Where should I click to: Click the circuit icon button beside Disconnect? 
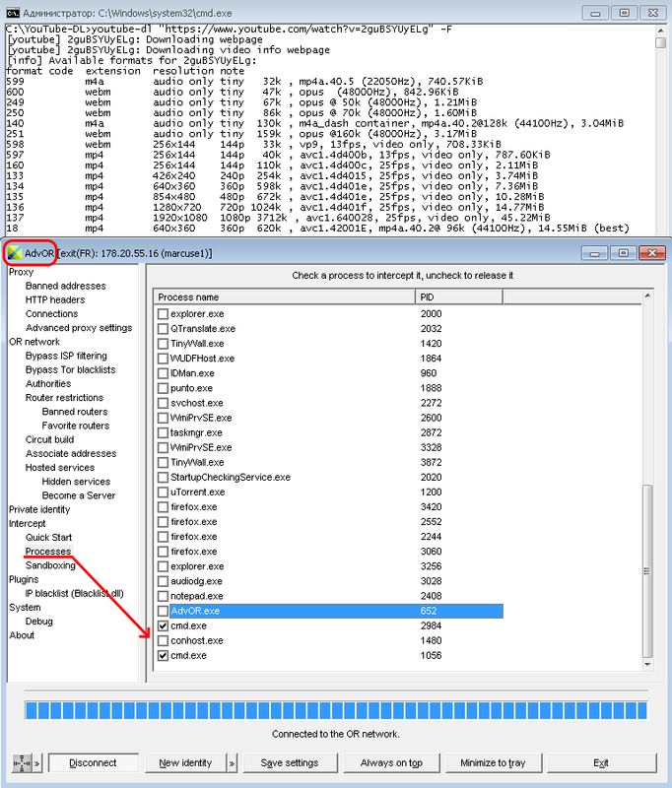22,762
